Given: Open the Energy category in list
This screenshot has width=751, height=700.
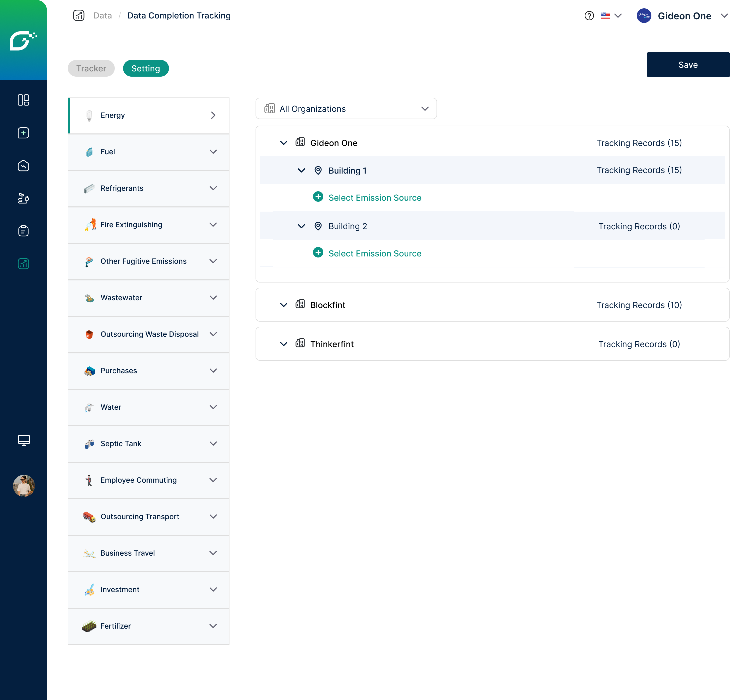Looking at the screenshot, I should pos(148,115).
